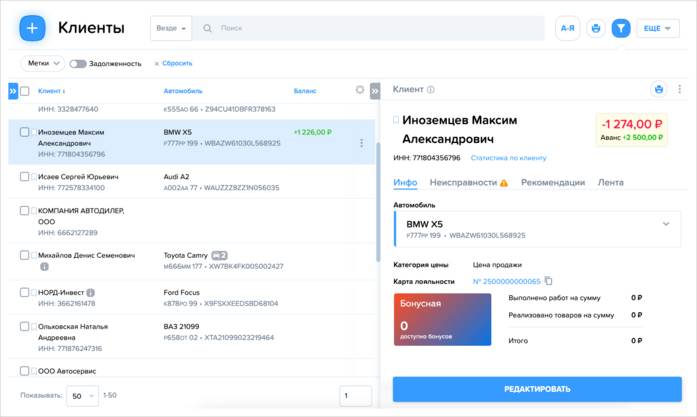Image resolution: width=697 pixels, height=417 pixels.
Task: Check the box for Михайлов Денис Семенович
Action: click(24, 255)
